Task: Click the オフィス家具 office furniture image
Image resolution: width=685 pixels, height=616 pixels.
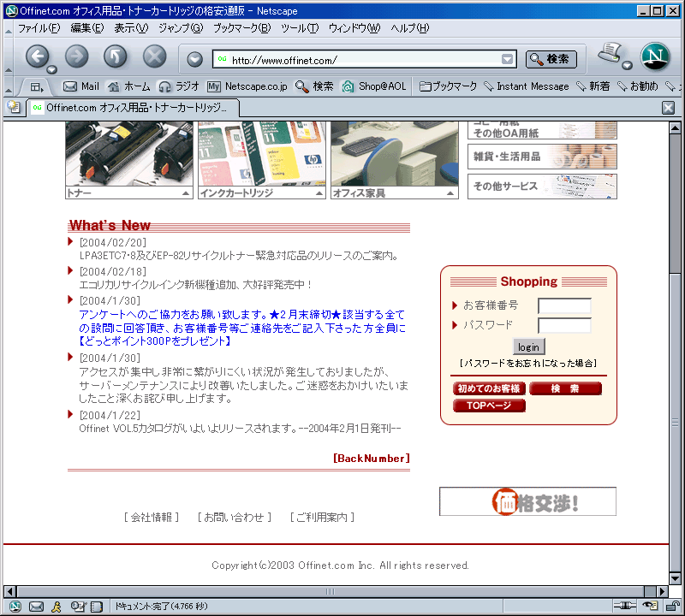Action: pos(395,154)
